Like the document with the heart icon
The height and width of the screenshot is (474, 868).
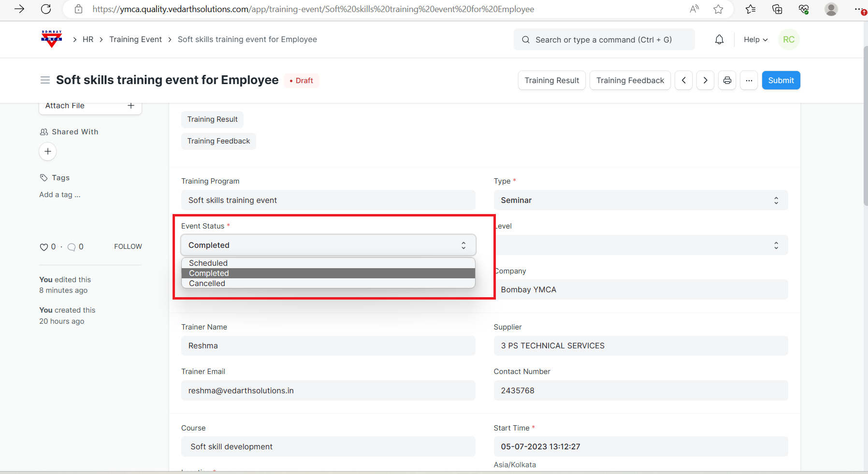(x=44, y=247)
